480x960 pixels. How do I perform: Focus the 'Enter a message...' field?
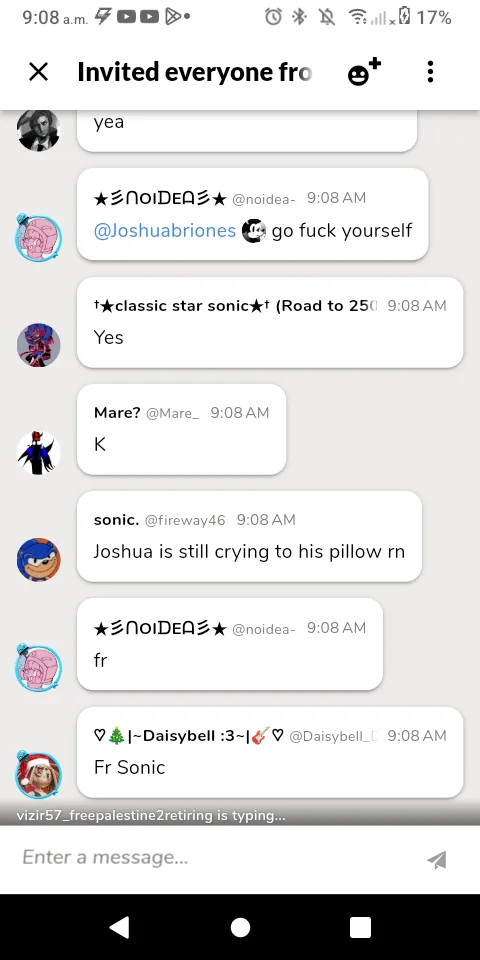point(217,858)
